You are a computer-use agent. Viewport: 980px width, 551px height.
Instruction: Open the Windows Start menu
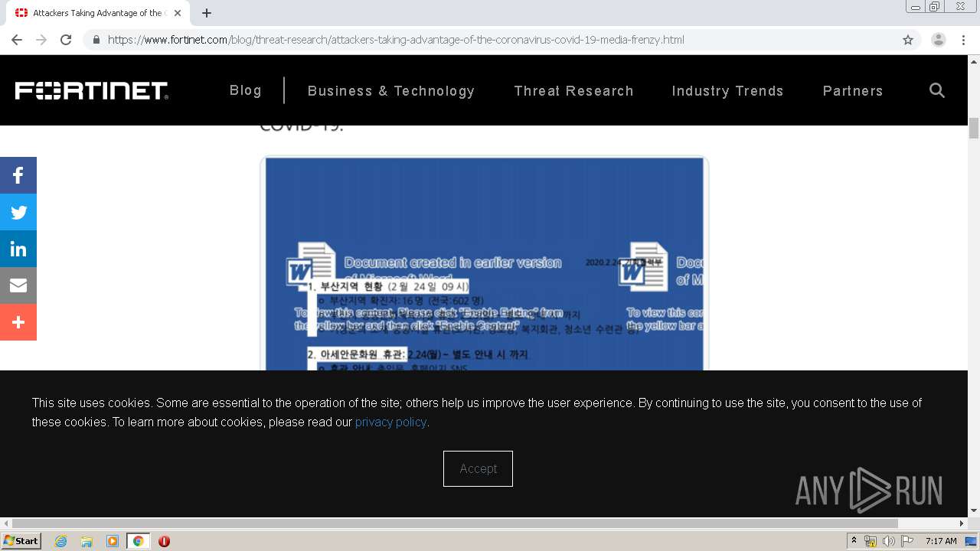pyautogui.click(x=21, y=540)
